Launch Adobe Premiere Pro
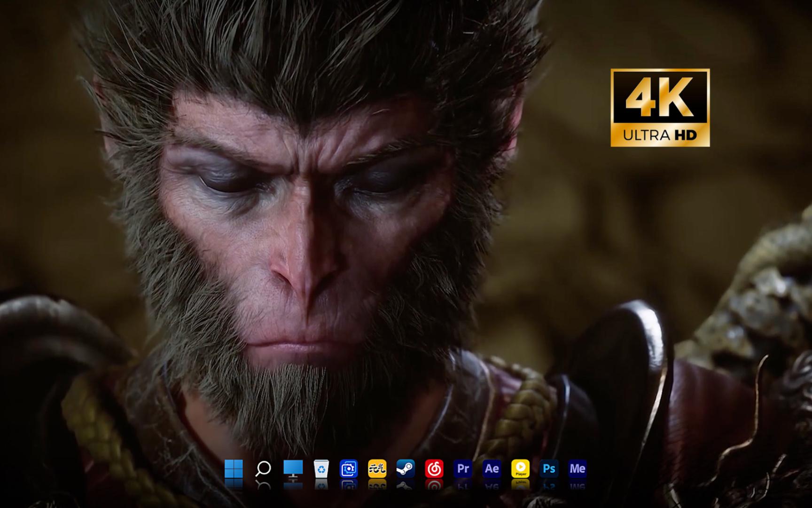Viewport: 812px width, 508px height. [x=463, y=468]
